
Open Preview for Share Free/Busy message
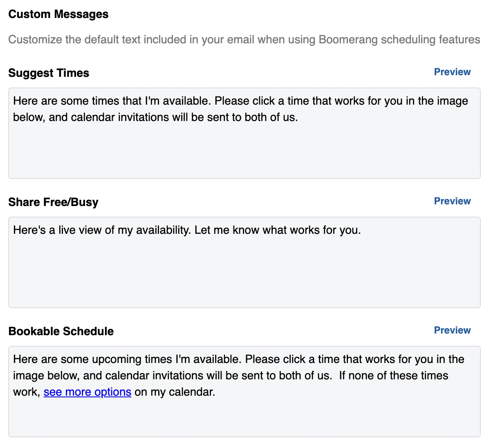click(452, 201)
